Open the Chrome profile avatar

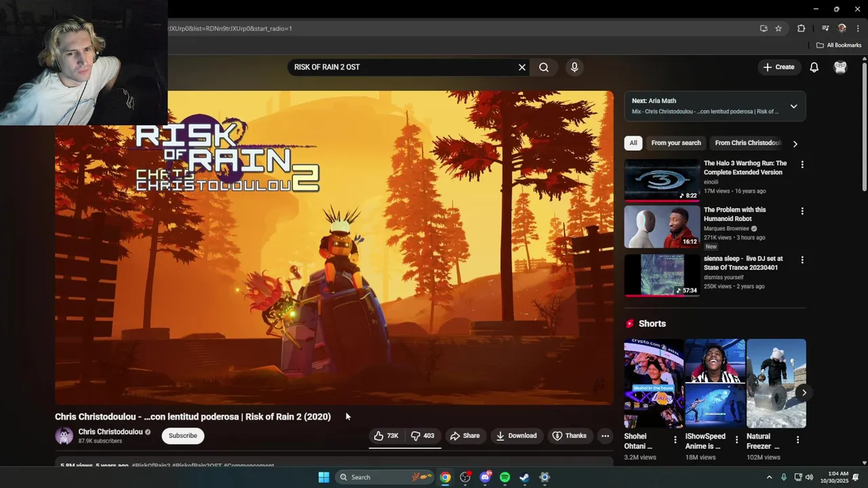point(842,28)
